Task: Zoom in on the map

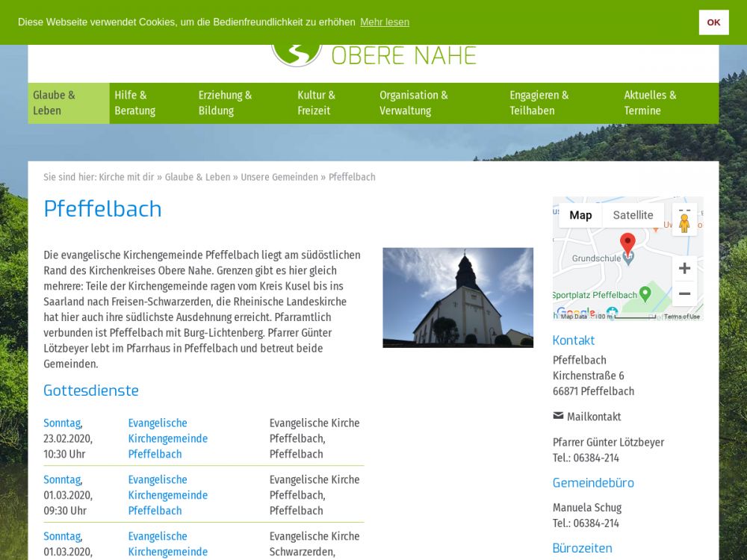Action: [684, 268]
